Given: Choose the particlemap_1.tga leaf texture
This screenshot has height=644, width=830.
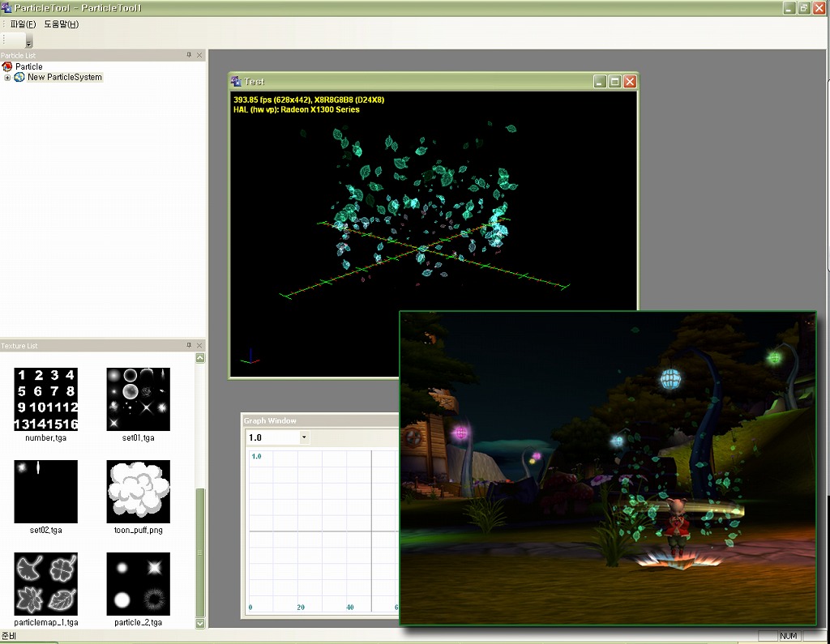Looking at the screenshot, I should click(x=45, y=584).
